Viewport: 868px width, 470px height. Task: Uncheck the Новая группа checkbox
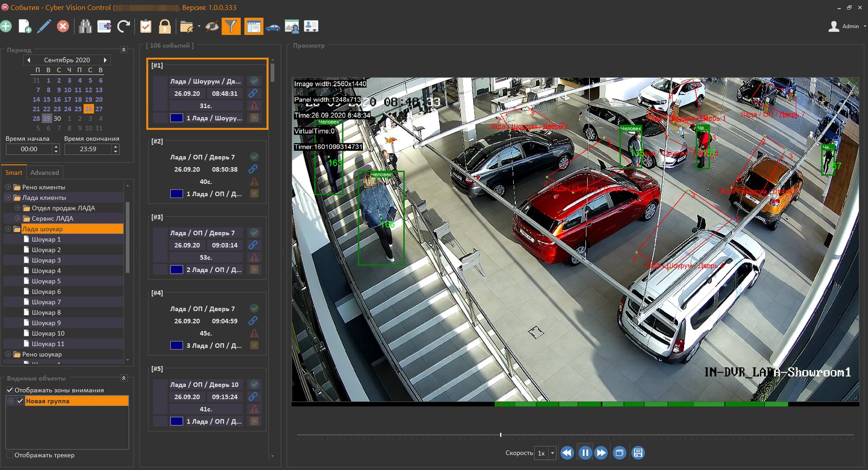(21, 401)
